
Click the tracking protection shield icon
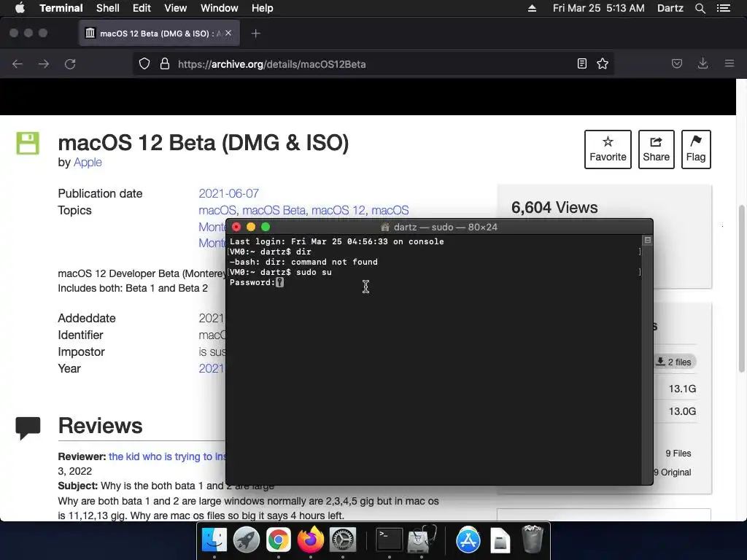coord(144,64)
